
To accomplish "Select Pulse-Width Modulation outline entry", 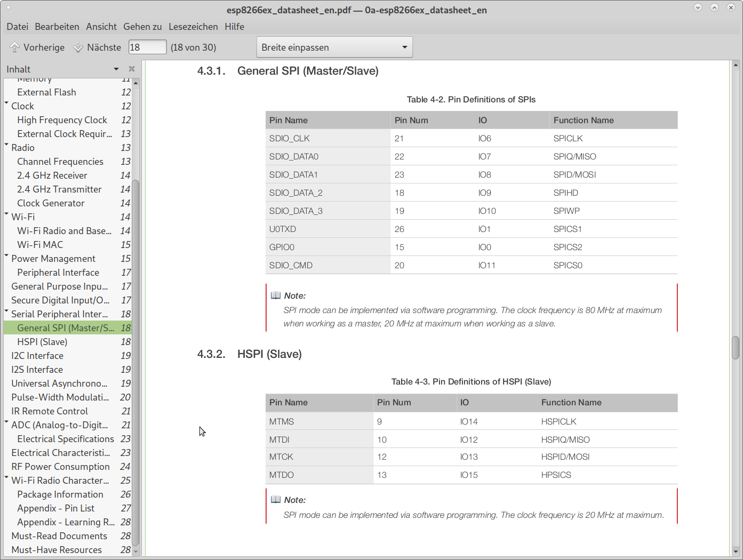I will coord(67,397).
